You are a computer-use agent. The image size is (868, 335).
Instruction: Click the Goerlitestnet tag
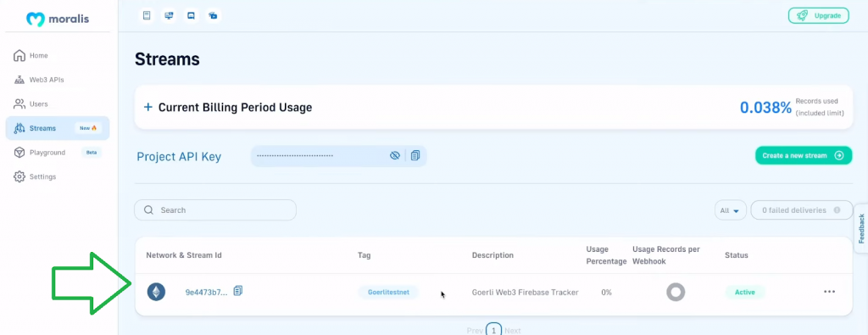click(x=388, y=292)
